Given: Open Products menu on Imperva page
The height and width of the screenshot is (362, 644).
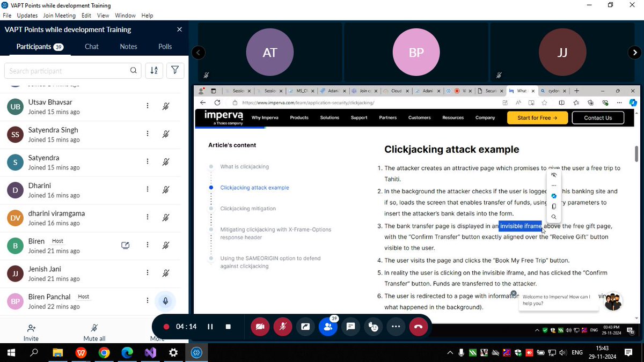Looking at the screenshot, I should point(299,117).
